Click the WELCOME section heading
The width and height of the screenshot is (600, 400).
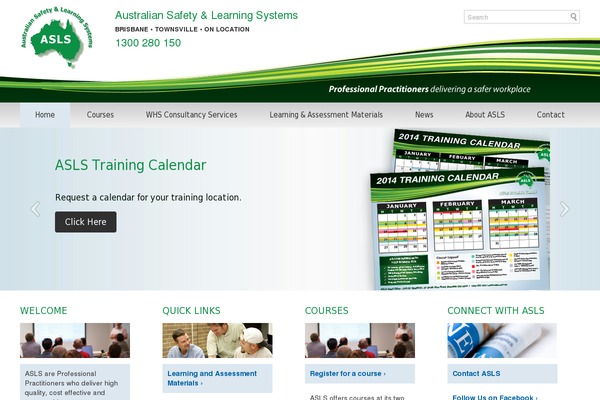(x=44, y=310)
